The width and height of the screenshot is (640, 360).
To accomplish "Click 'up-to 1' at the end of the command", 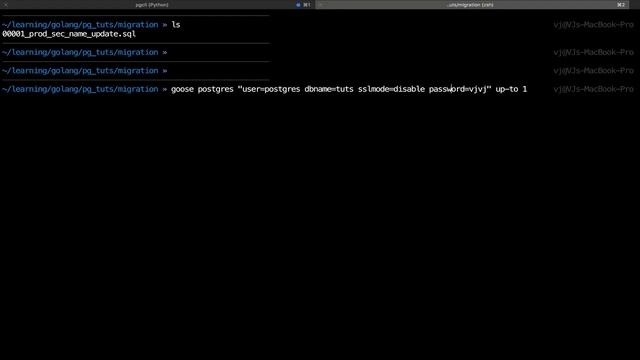I will pyautogui.click(x=511, y=89).
